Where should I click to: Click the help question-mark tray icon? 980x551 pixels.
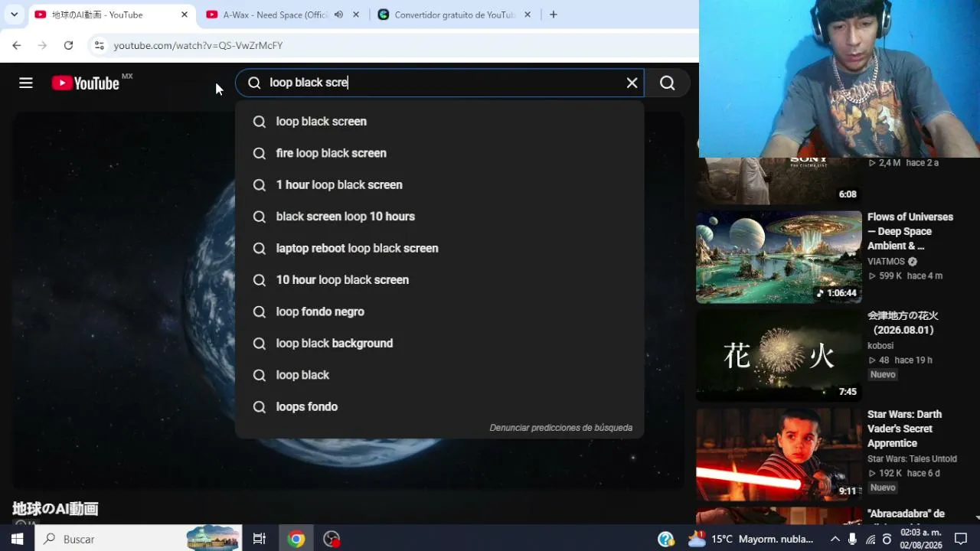point(666,539)
